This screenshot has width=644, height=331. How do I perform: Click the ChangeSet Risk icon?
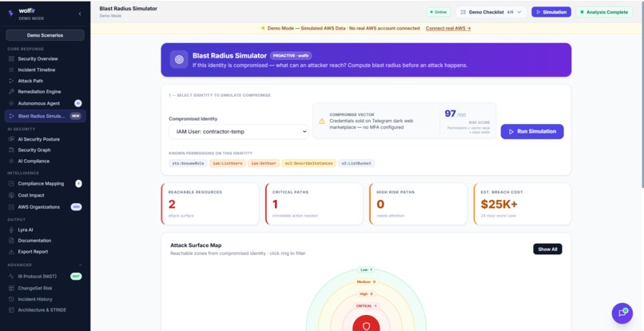[11, 289]
